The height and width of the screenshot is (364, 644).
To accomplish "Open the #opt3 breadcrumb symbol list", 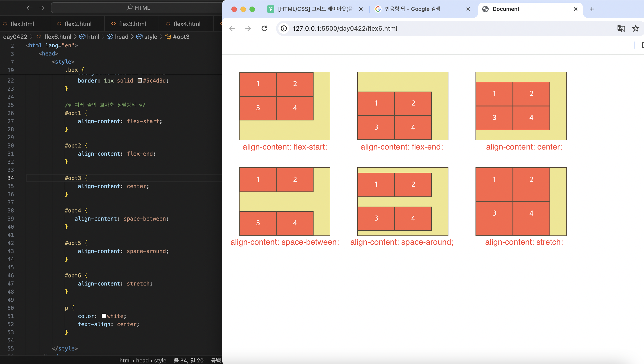I will pyautogui.click(x=181, y=37).
